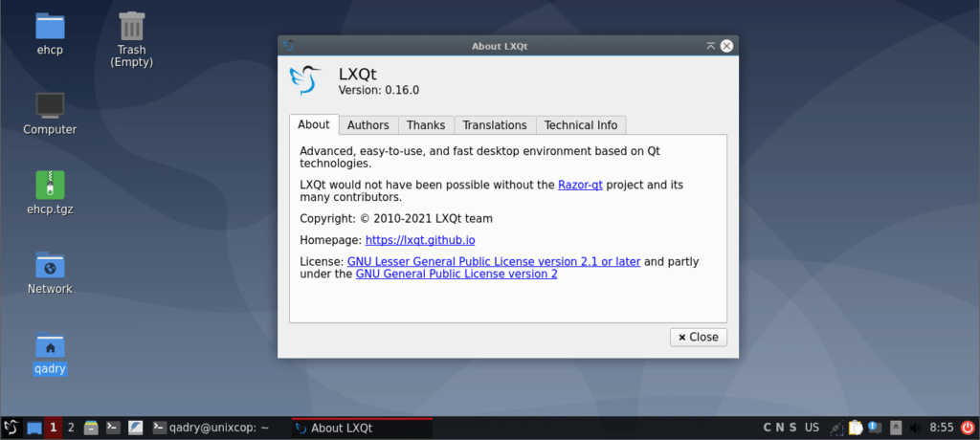Click the 8:55 clock

[x=942, y=429]
